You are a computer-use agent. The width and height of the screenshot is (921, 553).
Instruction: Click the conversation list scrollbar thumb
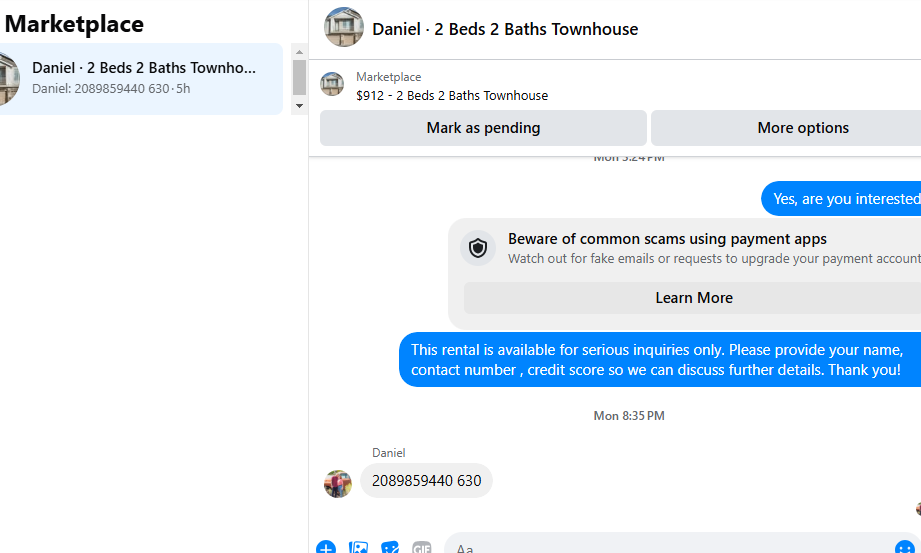tap(300, 77)
